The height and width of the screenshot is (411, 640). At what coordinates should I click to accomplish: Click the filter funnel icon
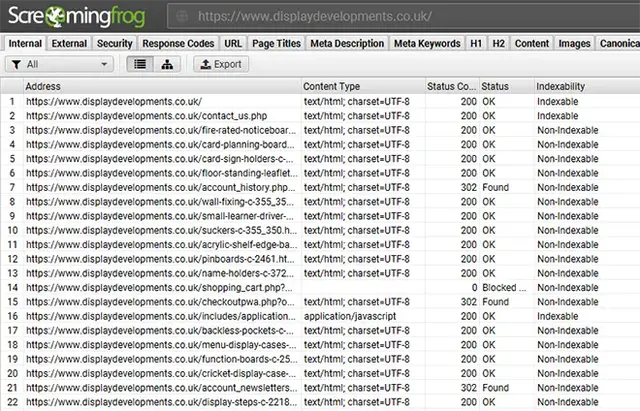[x=16, y=64]
